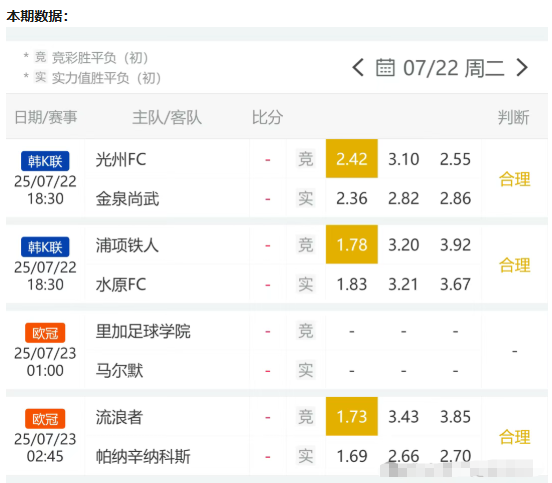Click 合理 verdict for 浦项铁人 match

tap(514, 265)
